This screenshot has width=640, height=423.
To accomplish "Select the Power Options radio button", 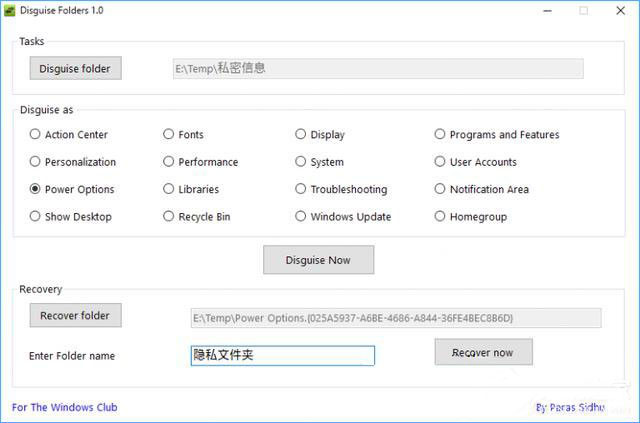I will coord(36,189).
